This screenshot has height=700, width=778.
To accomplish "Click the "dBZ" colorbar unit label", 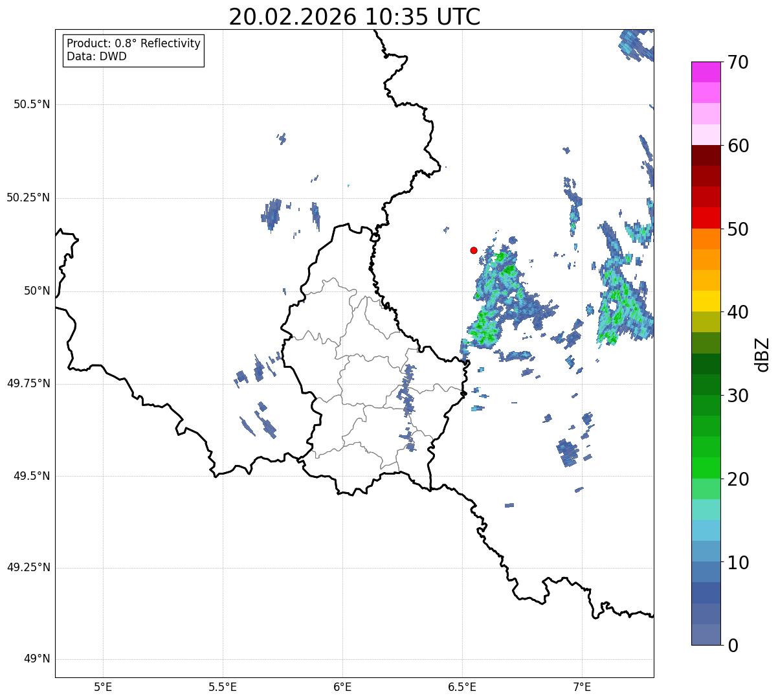I will click(762, 354).
